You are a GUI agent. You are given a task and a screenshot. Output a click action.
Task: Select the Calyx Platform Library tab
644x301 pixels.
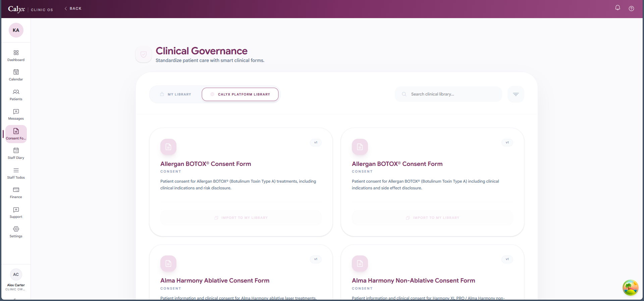(240, 95)
